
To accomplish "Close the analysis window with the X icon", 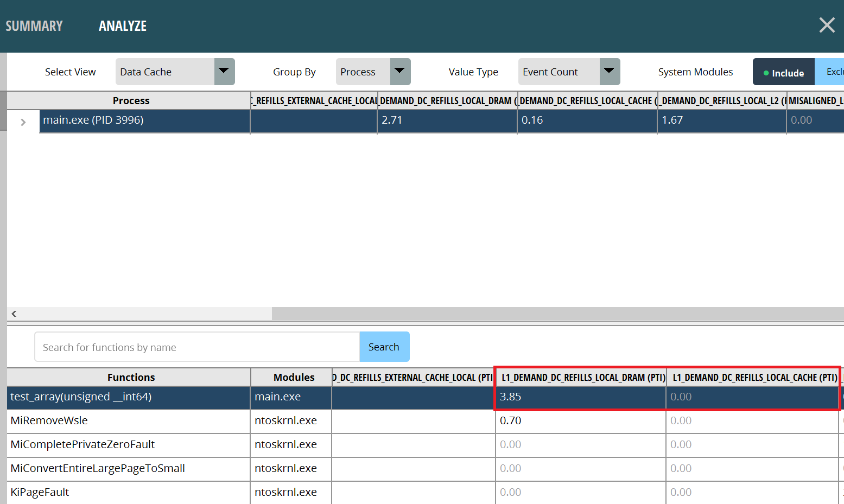I will click(x=827, y=25).
